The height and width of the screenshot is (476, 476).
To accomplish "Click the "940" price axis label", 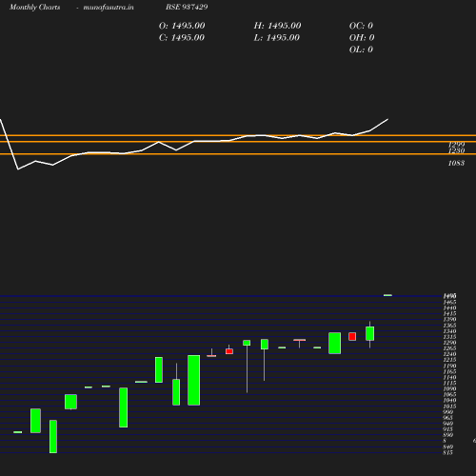I will click(x=448, y=423).
